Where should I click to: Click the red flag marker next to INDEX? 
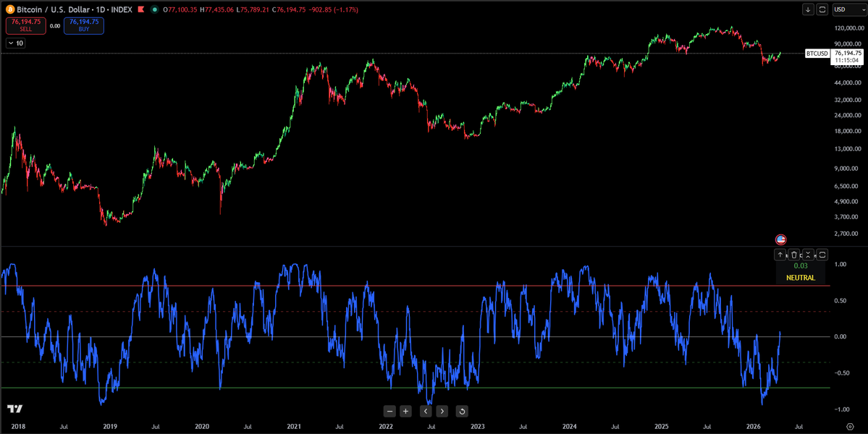point(140,10)
